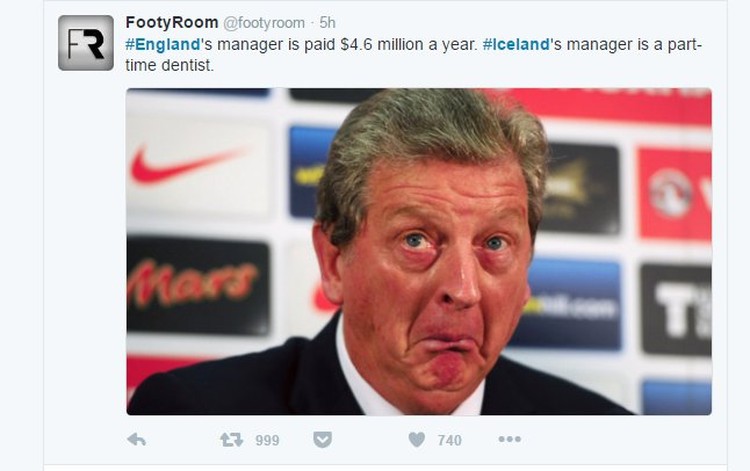View the 999 retweets count
Viewport: 750px width, 471px height.
pos(267,440)
